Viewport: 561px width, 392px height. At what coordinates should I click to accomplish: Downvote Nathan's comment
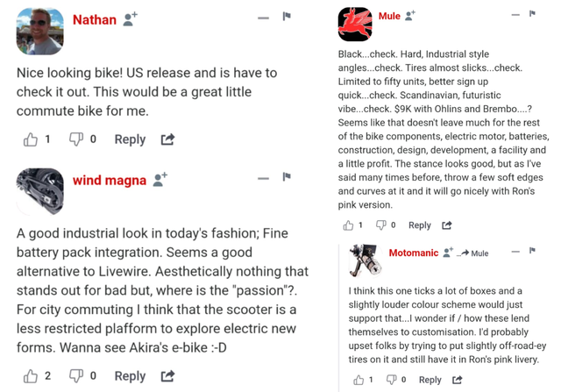[x=76, y=139]
